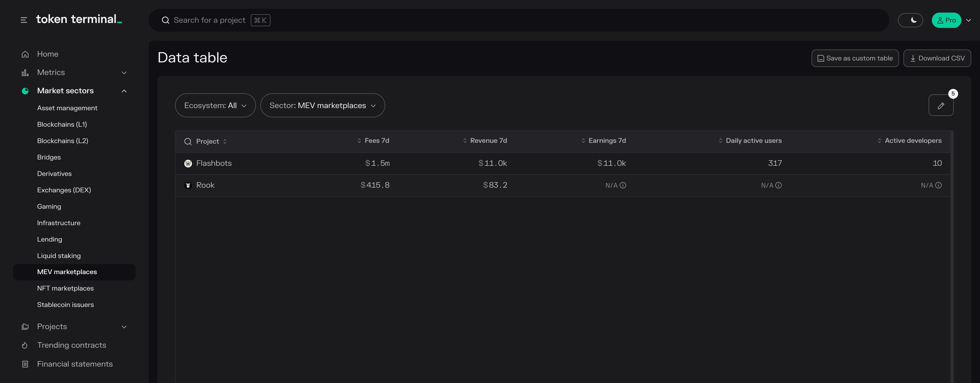Collapse the Market sectors section
Viewport: 980px width, 383px height.
pyautogui.click(x=124, y=91)
